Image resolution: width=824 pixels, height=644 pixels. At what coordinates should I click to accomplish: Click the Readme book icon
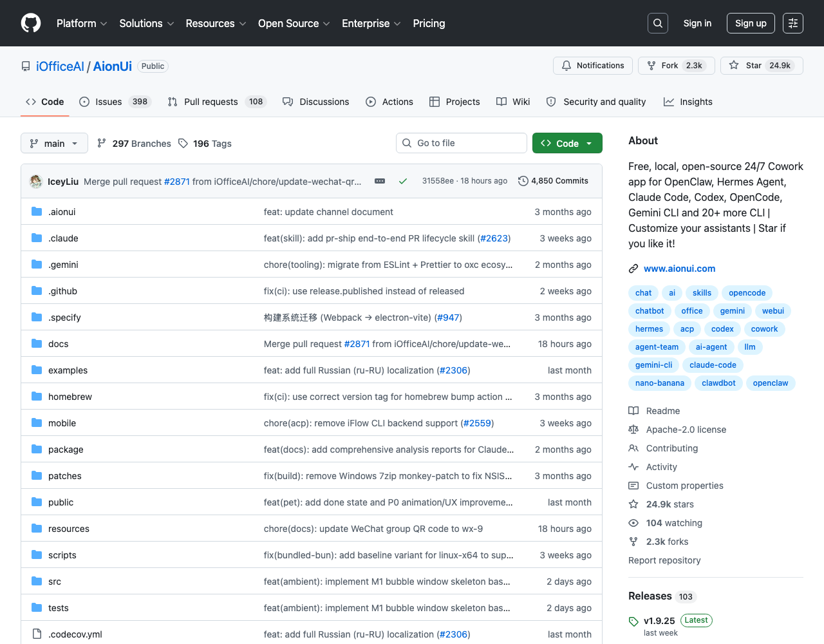pyautogui.click(x=633, y=411)
